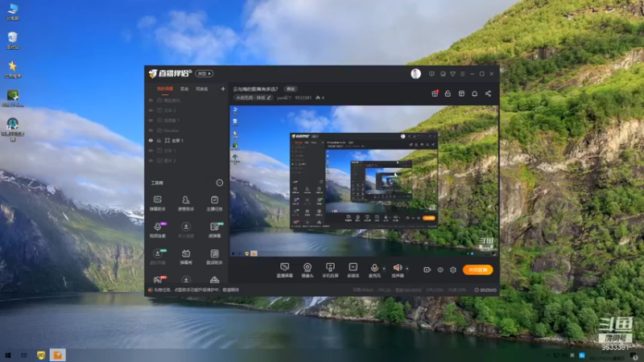Switch to the second scene tab
The width and height of the screenshot is (644, 362).
pos(184,88)
